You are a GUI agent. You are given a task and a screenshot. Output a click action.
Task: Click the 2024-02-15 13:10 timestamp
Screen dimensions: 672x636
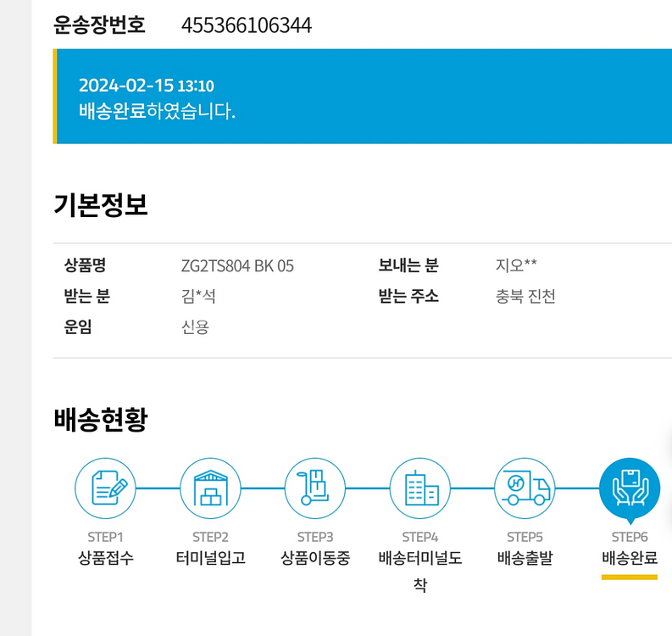pos(146,86)
